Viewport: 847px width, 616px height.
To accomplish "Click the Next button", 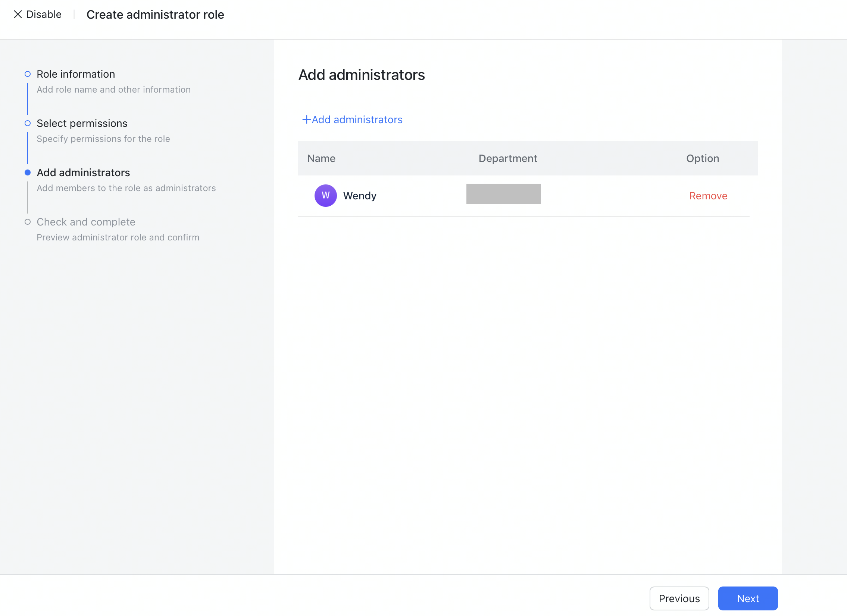I will (x=748, y=598).
